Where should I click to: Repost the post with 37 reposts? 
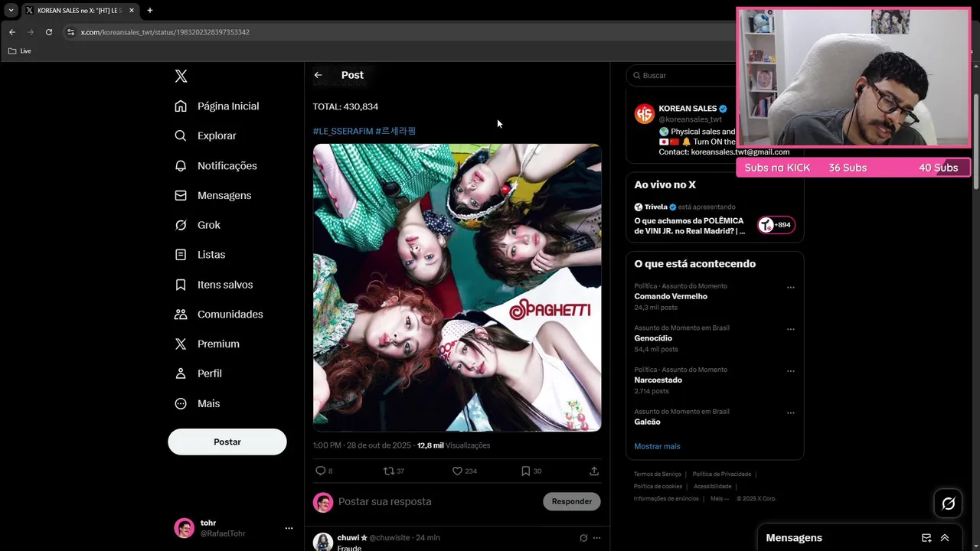388,471
